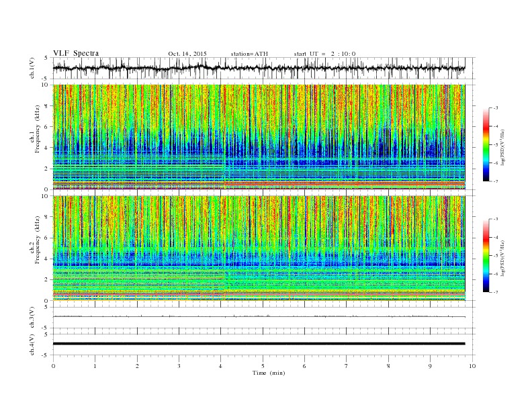
Task: Click time axis tick label "4"
Action: (x=221, y=366)
